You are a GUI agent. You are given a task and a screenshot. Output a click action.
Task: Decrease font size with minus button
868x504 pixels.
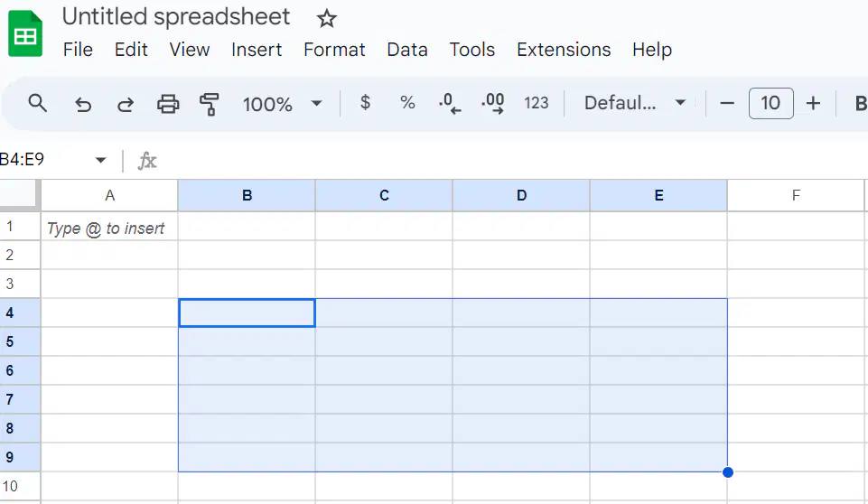pos(727,103)
